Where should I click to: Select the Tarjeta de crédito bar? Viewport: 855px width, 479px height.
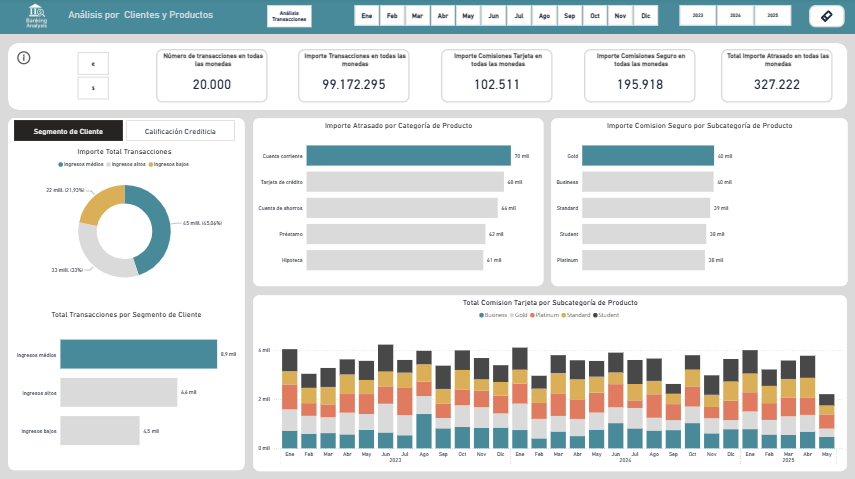coord(405,182)
